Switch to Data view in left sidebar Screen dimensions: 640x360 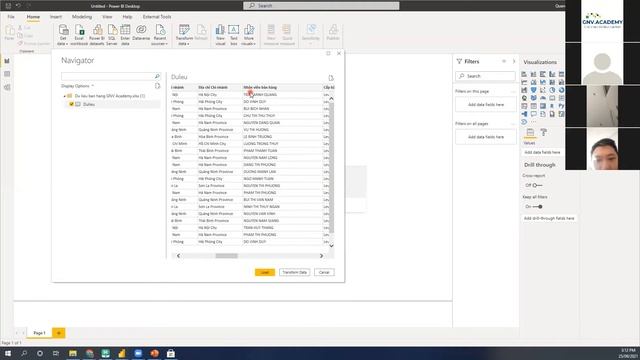[x=7, y=74]
